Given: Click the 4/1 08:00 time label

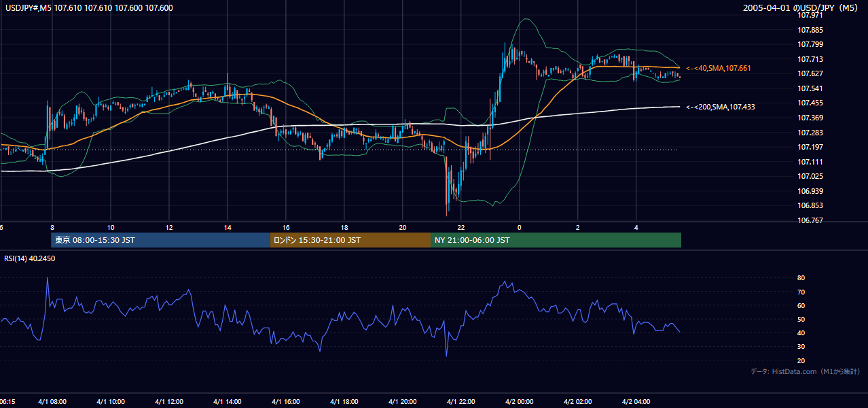Looking at the screenshot, I should pyautogui.click(x=52, y=401).
